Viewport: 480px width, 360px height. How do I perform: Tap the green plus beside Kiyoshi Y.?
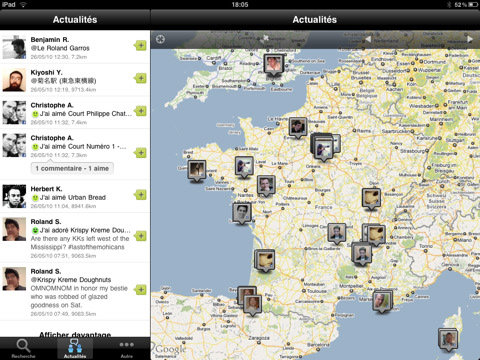click(141, 78)
